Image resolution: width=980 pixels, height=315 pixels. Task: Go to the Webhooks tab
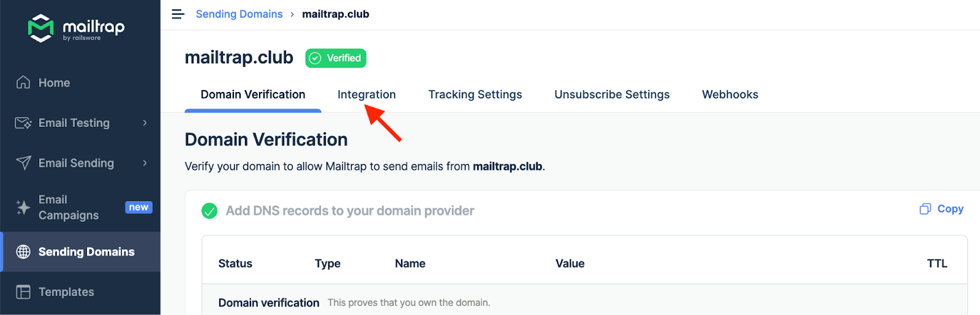(729, 94)
